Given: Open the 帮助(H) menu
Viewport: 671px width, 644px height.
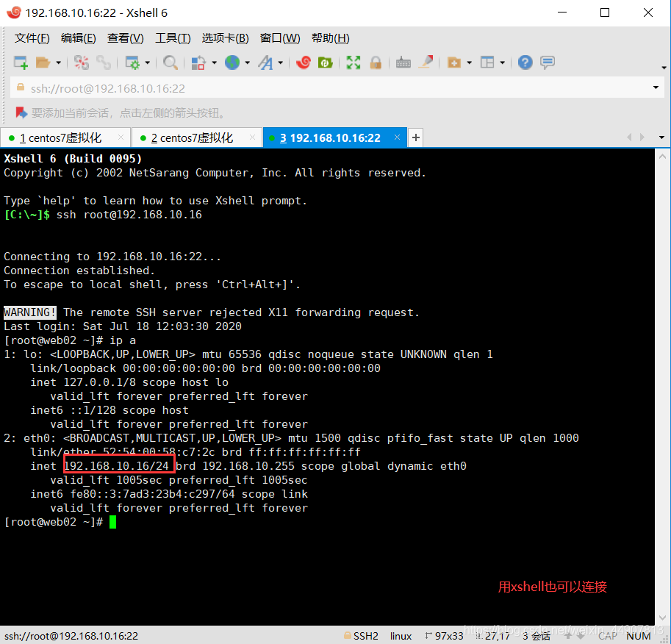Looking at the screenshot, I should click(x=331, y=38).
